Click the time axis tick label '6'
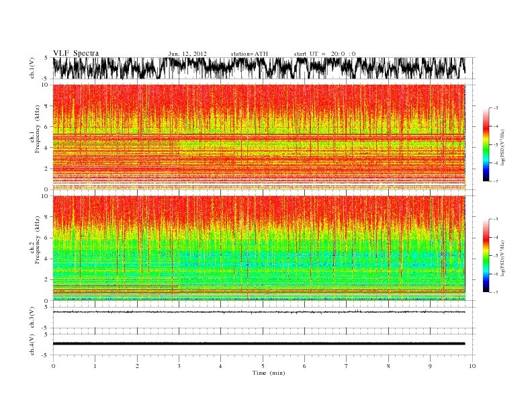 tap(304, 366)
